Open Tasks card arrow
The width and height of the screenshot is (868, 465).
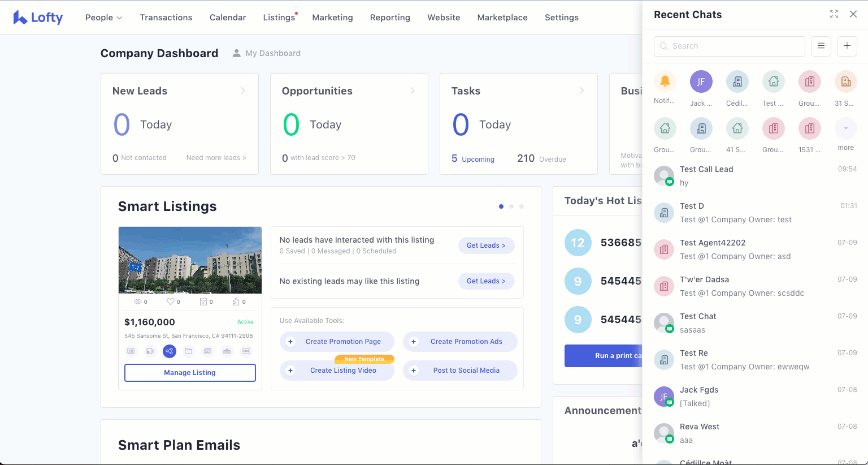(582, 91)
